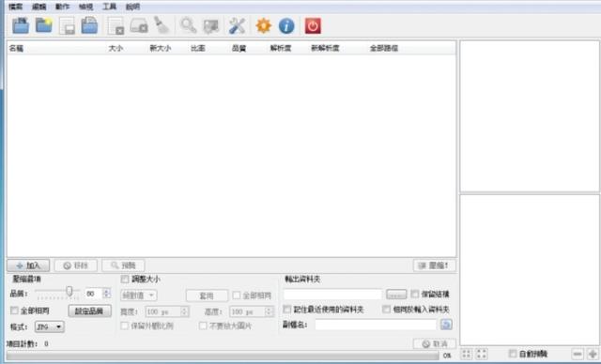Click the 寬度 width field
The height and width of the screenshot is (364, 601).
point(163,311)
